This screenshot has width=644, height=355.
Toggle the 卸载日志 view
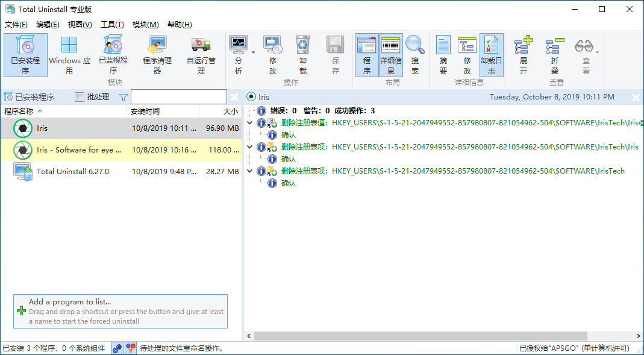[x=491, y=55]
